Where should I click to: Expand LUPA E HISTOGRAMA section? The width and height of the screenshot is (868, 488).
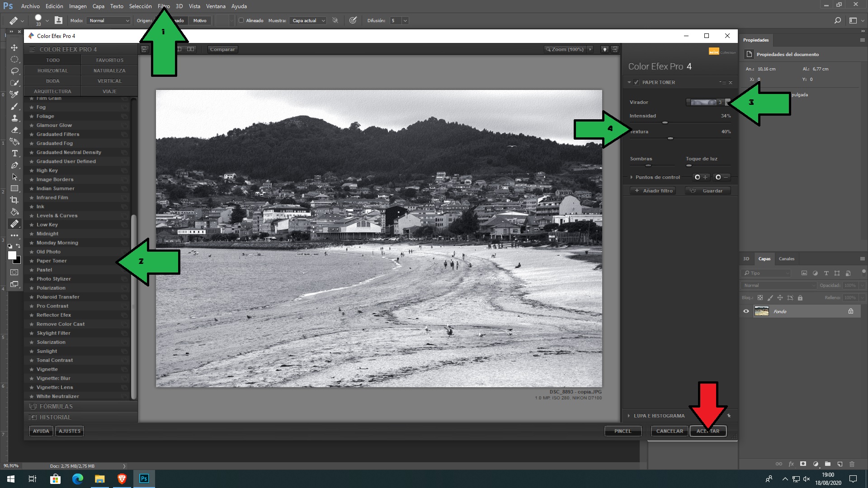630,415
